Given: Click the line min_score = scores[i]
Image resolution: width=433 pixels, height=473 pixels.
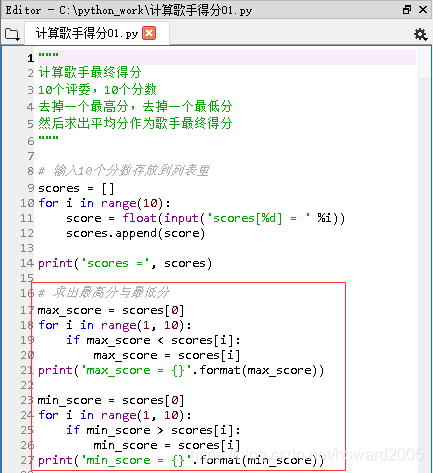Looking at the screenshot, I should pyautogui.click(x=167, y=445).
